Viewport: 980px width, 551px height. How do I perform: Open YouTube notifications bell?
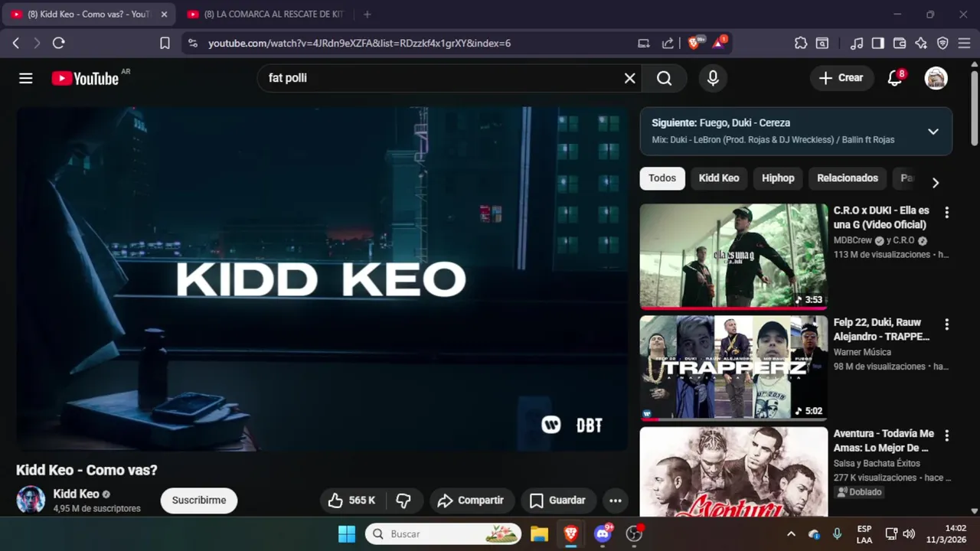pyautogui.click(x=895, y=78)
